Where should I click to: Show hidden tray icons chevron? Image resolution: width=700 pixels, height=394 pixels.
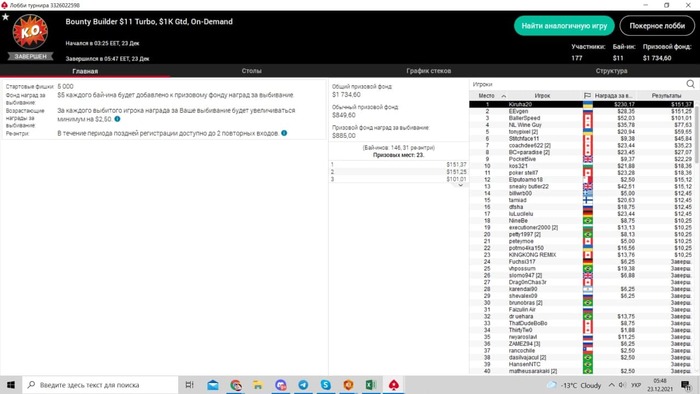611,385
